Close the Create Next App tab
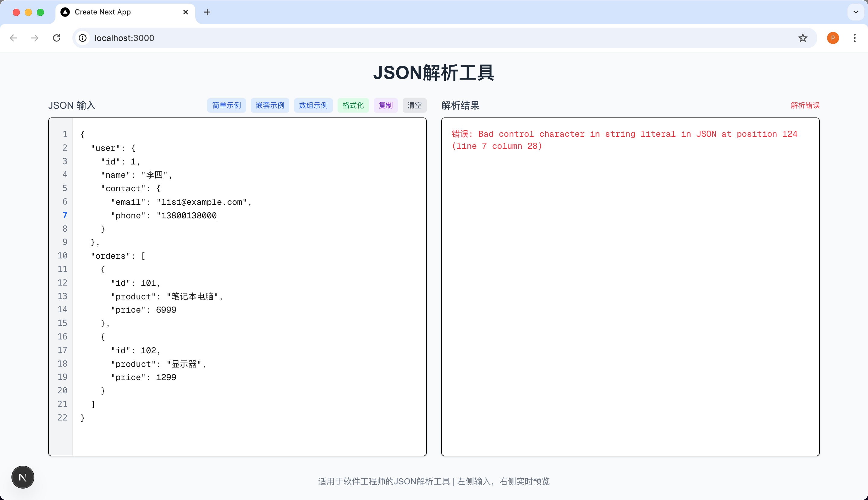The image size is (868, 500). 186,12
